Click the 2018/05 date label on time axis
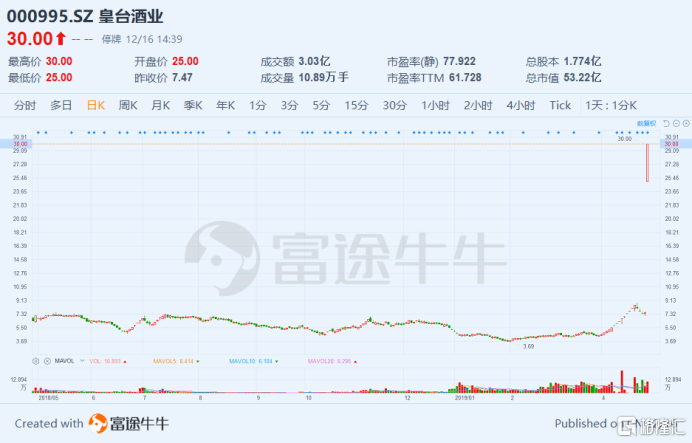 point(49,398)
